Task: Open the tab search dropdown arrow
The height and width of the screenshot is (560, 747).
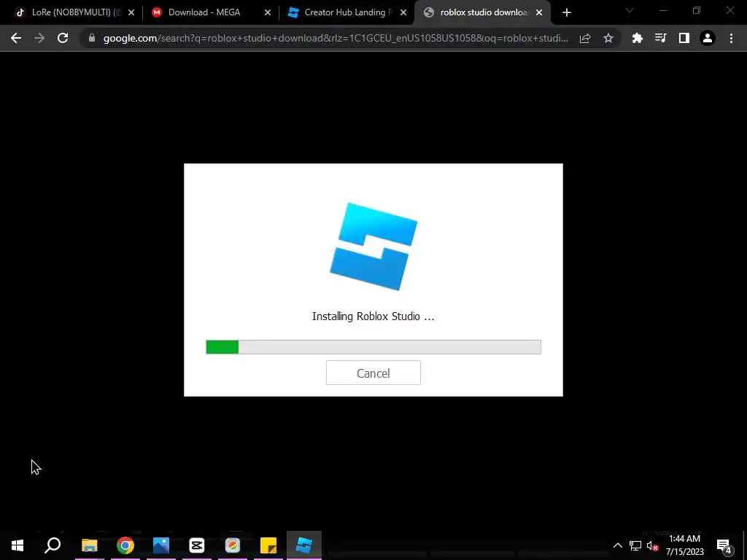Action: click(630, 10)
